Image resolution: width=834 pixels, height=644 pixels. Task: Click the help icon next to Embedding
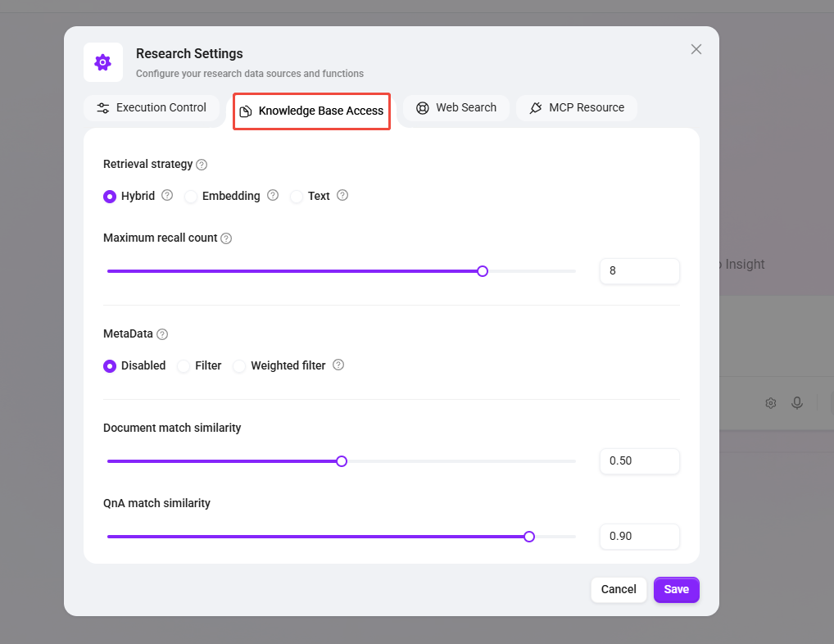[x=273, y=195]
